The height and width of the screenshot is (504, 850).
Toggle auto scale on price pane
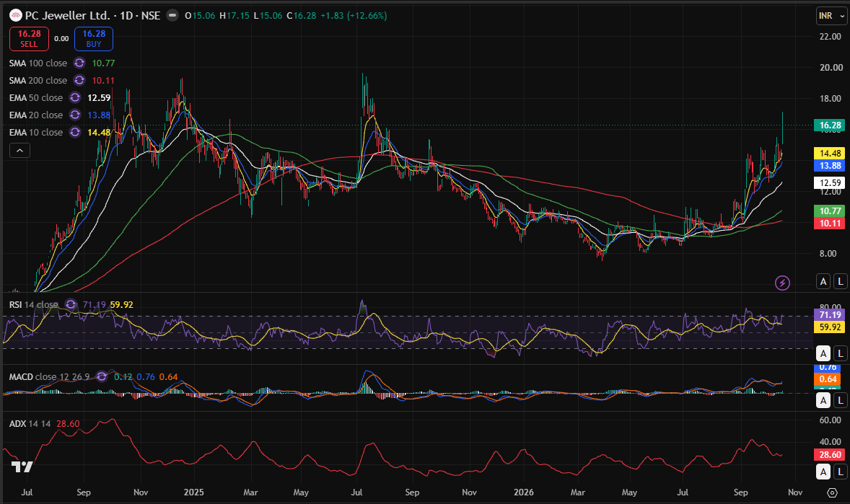coord(823,281)
